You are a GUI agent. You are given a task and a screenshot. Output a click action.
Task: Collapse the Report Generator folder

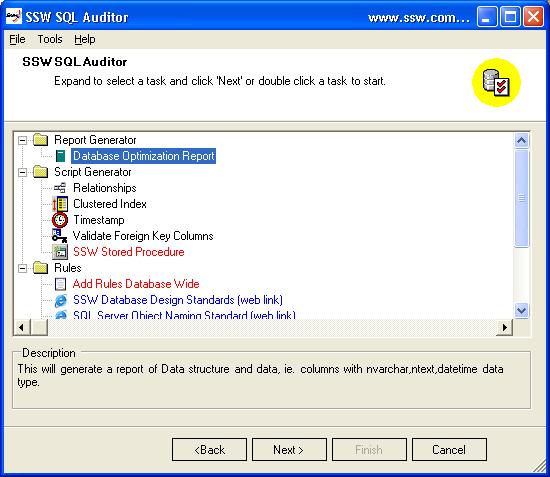(x=22, y=140)
